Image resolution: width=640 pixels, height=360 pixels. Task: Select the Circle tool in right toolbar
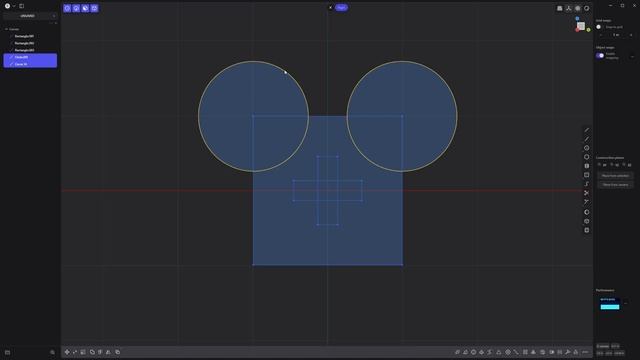(x=587, y=148)
